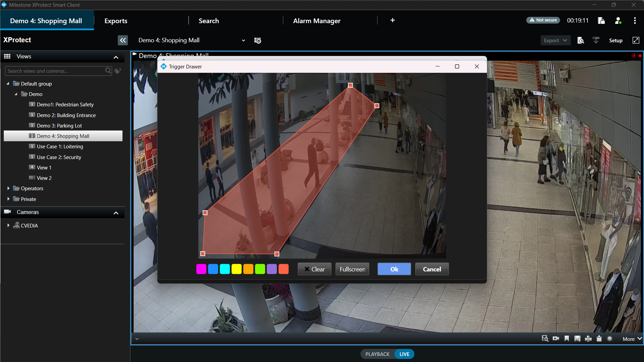Click the motion indicator icon in camera title bar
This screenshot has width=644, height=362.
[x=633, y=56]
